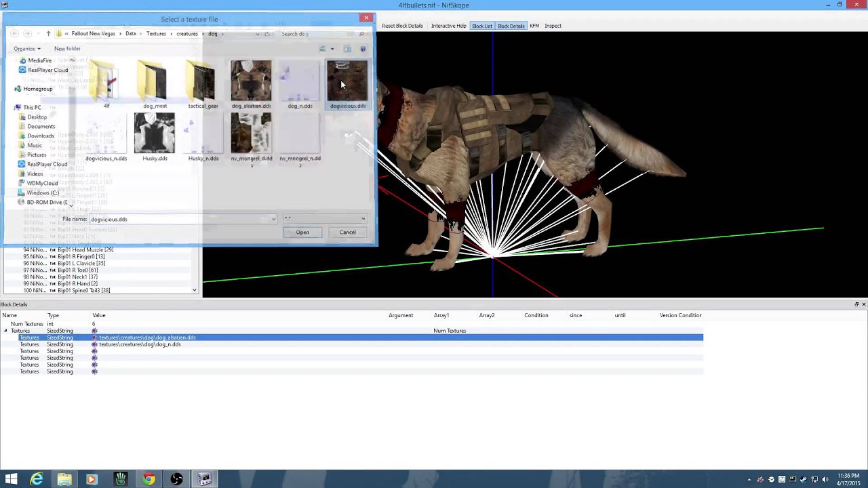Open the OBS icon in taskbar
This screenshot has height=488, width=868.
(x=176, y=479)
